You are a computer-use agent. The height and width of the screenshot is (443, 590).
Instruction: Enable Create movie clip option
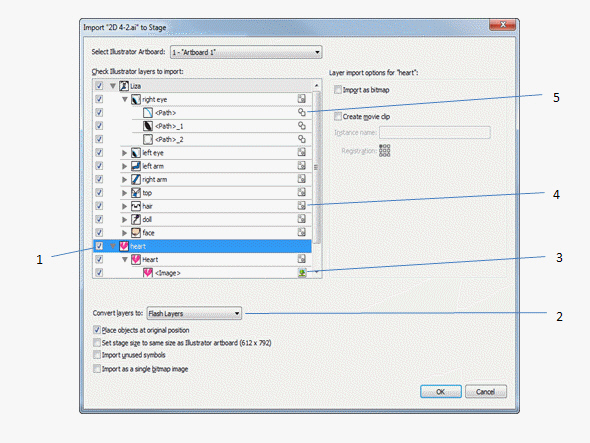point(338,116)
